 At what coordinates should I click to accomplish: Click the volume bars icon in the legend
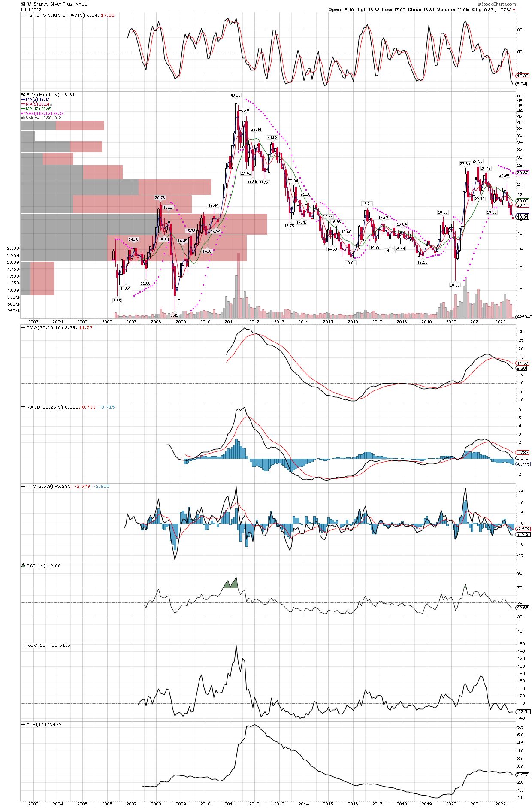click(23, 118)
